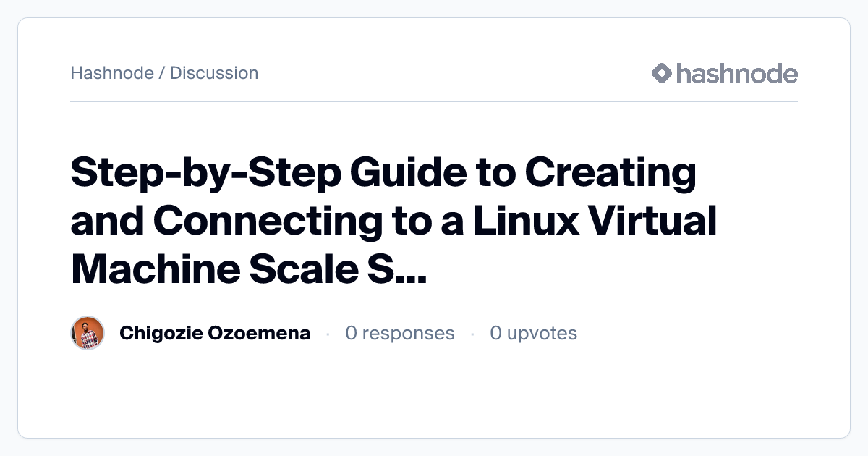Viewport: 868px width, 456px height.
Task: Click the title line "Step-by-Step Guide to Creating"
Action: tap(383, 174)
